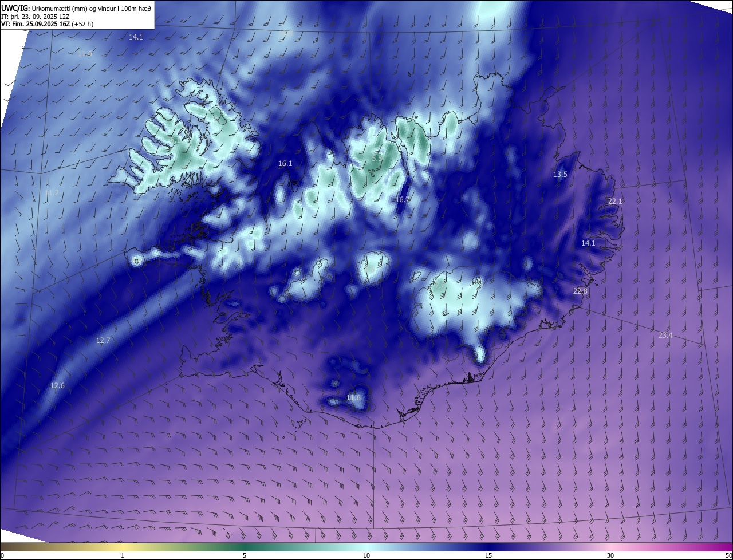
Task: Select the 22.8 value on the map
Action: click(x=580, y=291)
